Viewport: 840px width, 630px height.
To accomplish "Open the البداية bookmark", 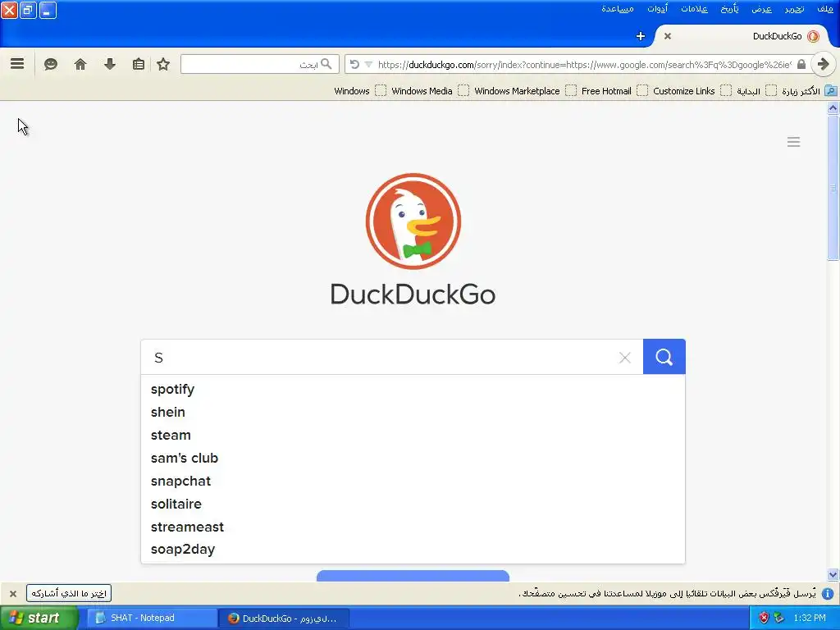I will point(756,91).
